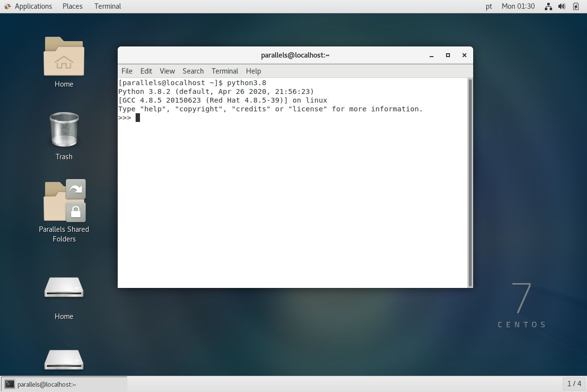Click the terminal icon in taskbar entry
Image resolution: width=587 pixels, height=392 pixels.
tap(9, 384)
